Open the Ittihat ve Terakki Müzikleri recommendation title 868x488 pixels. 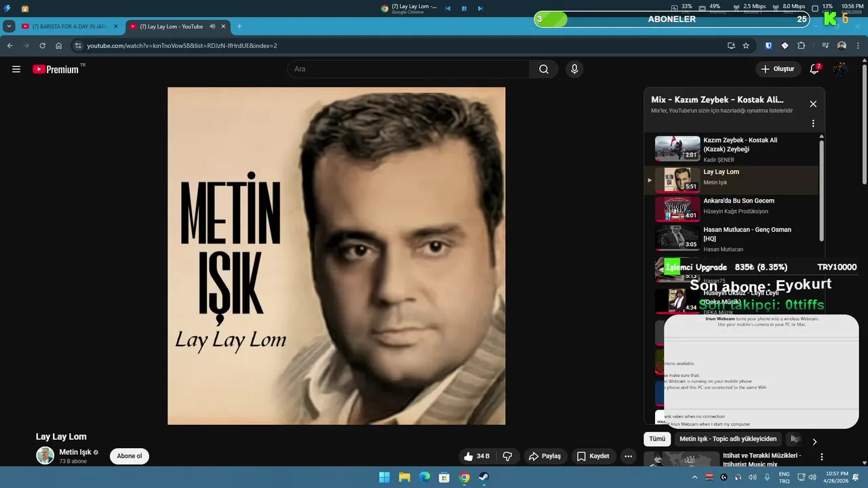tap(762, 460)
